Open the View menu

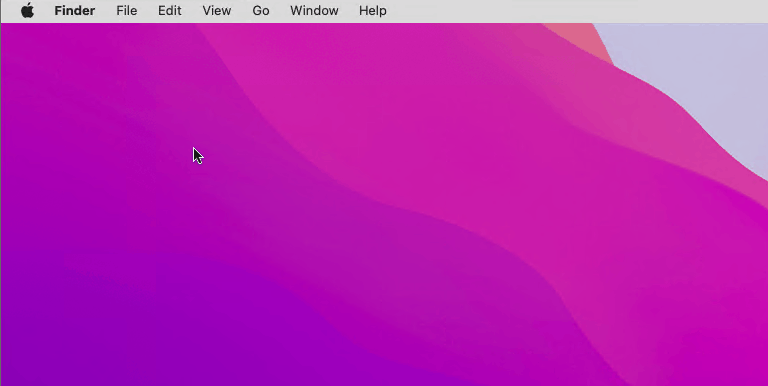tap(216, 11)
